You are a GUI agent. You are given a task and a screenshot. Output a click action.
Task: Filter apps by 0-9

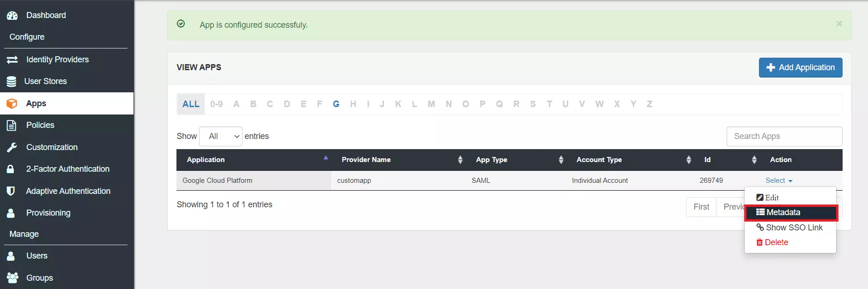(216, 104)
